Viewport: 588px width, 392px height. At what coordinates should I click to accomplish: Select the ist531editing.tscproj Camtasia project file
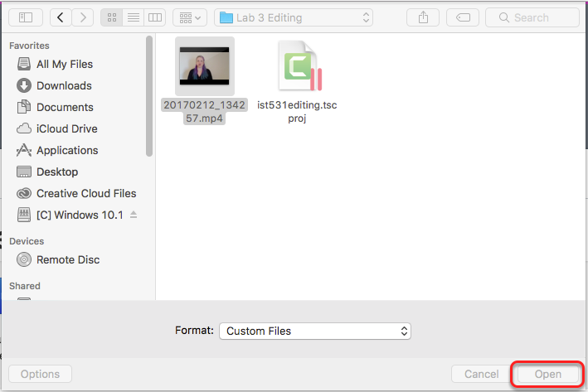(297, 66)
